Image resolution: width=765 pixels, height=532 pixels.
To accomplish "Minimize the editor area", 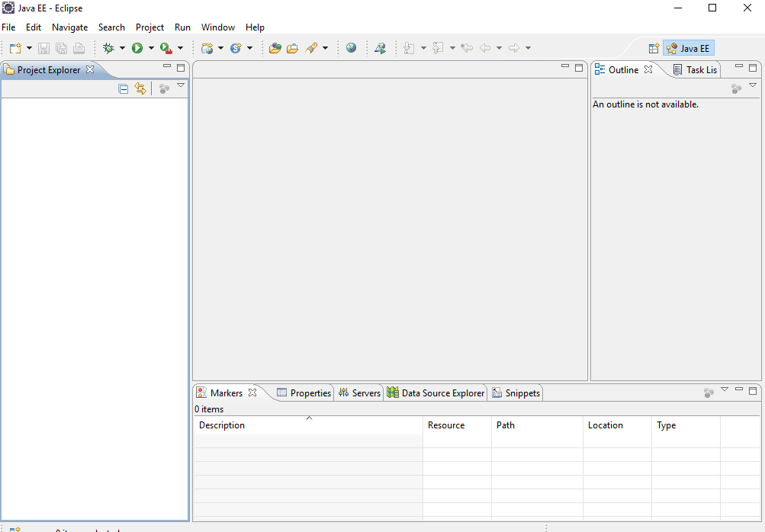I will click(x=565, y=66).
